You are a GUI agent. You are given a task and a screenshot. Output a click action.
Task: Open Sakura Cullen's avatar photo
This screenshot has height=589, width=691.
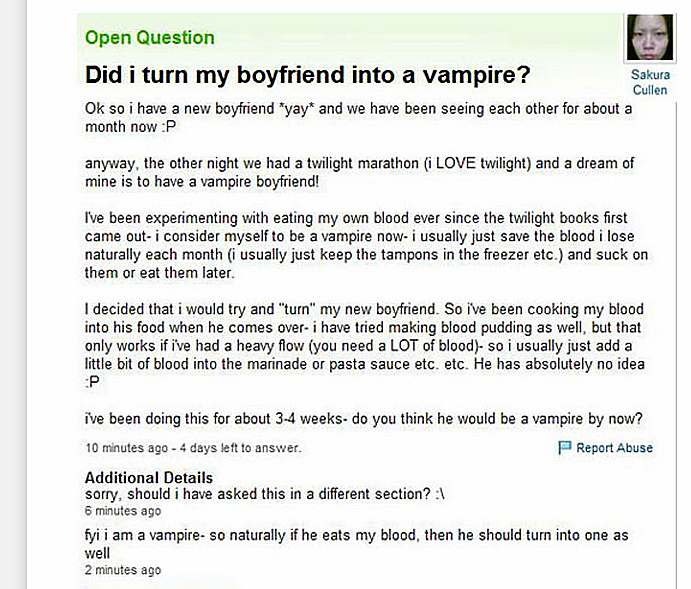[650, 37]
